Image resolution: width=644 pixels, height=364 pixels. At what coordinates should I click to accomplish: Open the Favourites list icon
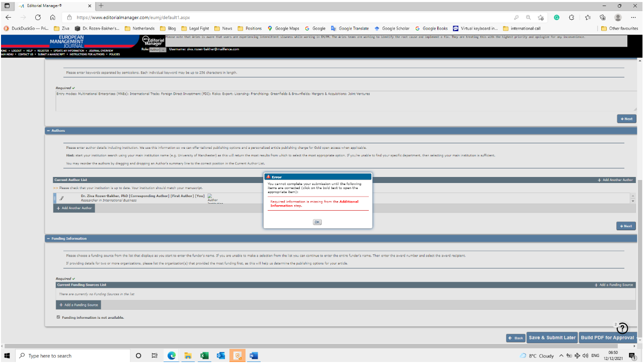coord(587,17)
